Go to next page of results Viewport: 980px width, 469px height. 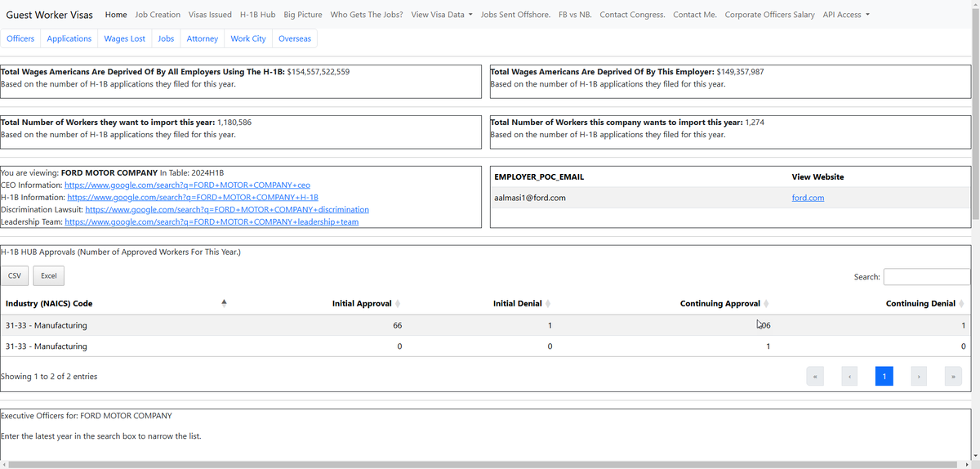(x=918, y=377)
